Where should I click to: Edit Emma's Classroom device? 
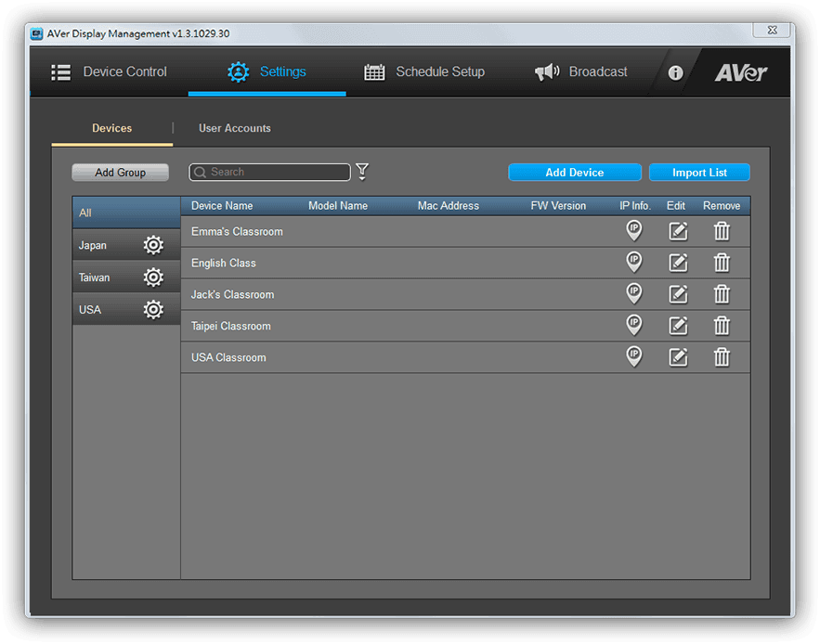point(678,231)
